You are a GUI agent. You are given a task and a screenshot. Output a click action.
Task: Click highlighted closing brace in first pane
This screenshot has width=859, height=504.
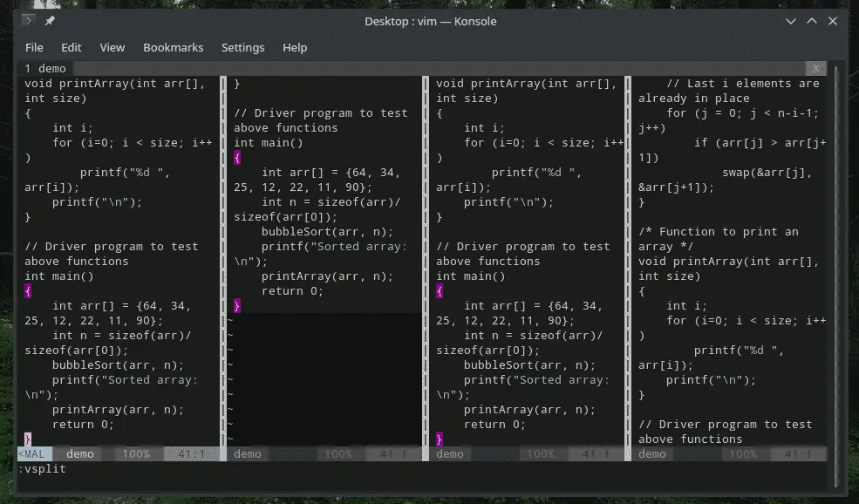[28, 439]
